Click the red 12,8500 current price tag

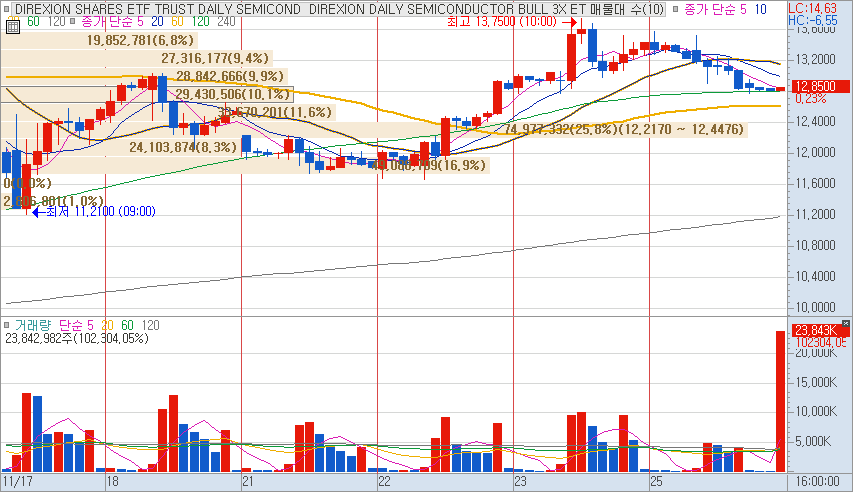coord(819,87)
